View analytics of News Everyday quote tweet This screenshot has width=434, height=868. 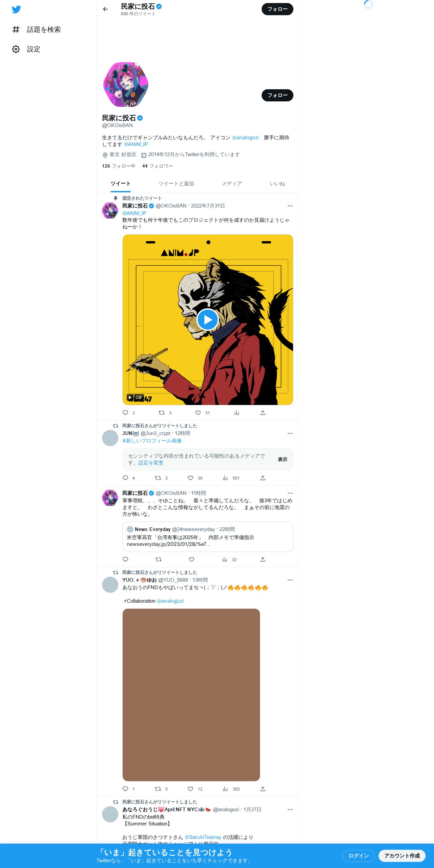coord(225,559)
